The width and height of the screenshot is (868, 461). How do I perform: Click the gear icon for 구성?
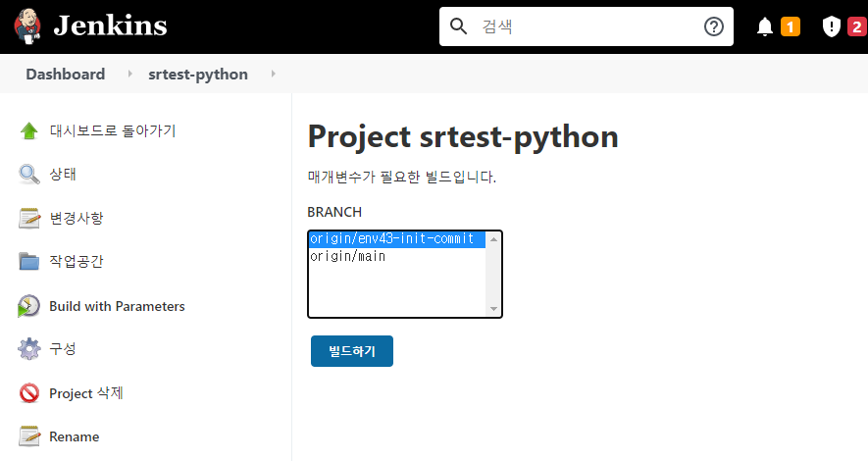[x=28, y=348]
